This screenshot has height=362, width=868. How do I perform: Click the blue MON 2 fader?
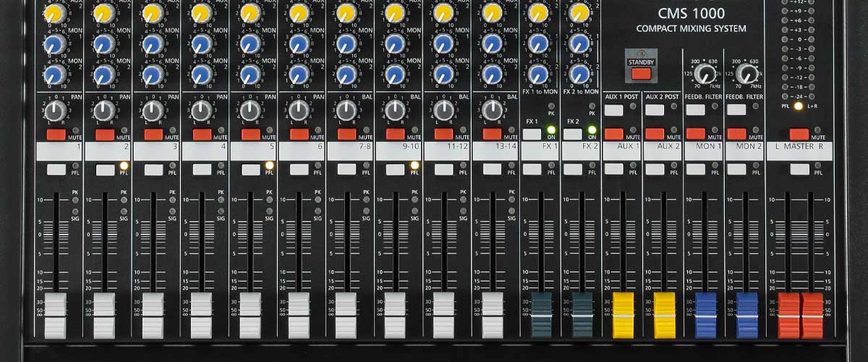click(747, 315)
